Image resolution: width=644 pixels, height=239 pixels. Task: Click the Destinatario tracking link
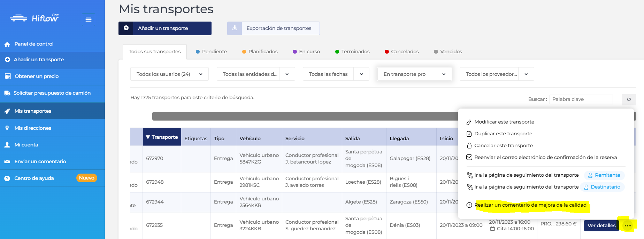(602, 187)
